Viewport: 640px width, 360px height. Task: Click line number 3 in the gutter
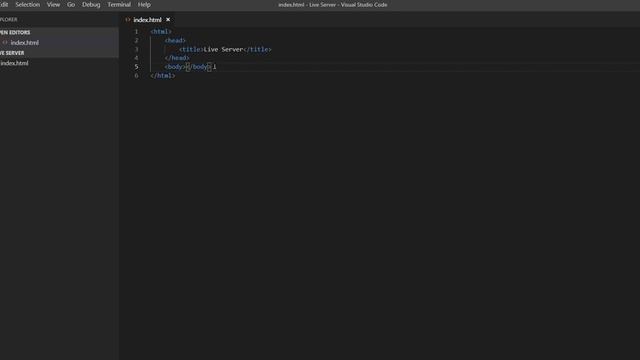136,49
